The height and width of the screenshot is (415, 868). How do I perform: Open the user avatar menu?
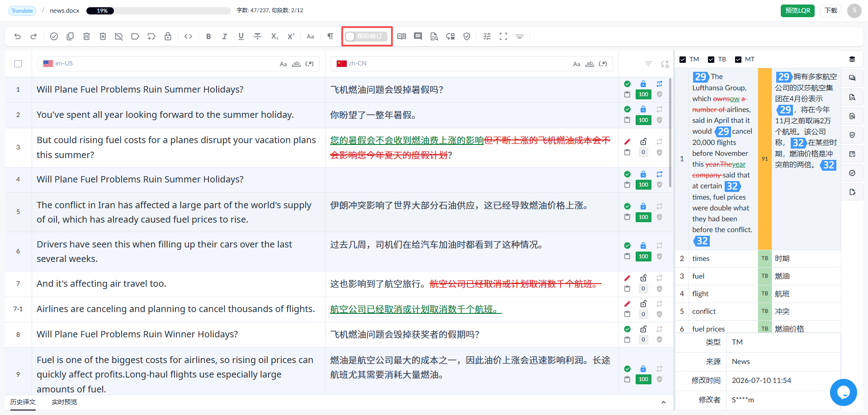coord(854,10)
